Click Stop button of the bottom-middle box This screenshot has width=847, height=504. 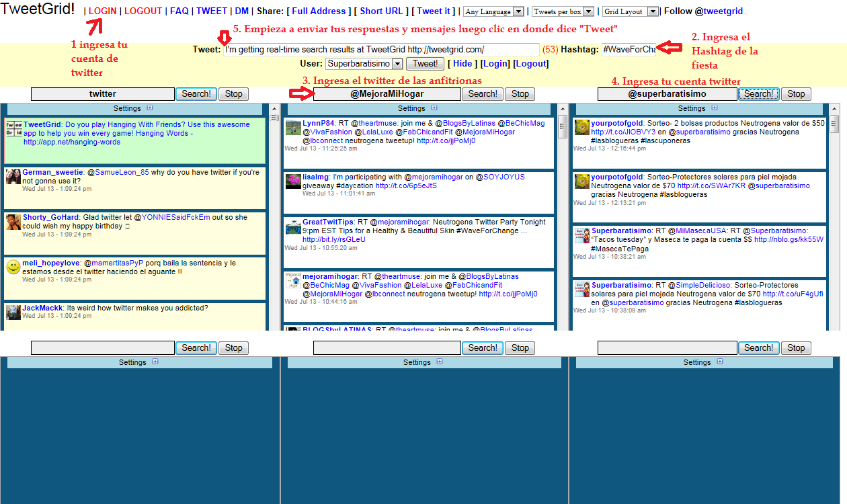point(520,348)
